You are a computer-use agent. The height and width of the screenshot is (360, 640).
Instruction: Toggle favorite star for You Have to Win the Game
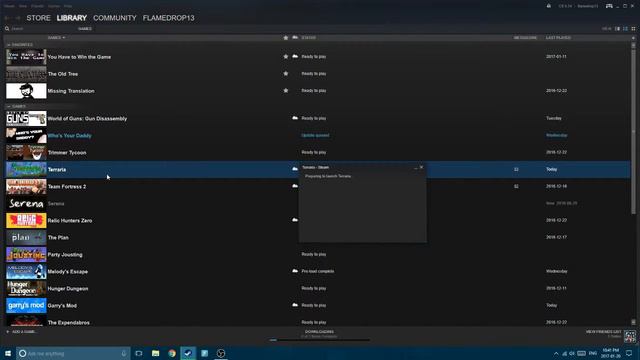[286, 56]
